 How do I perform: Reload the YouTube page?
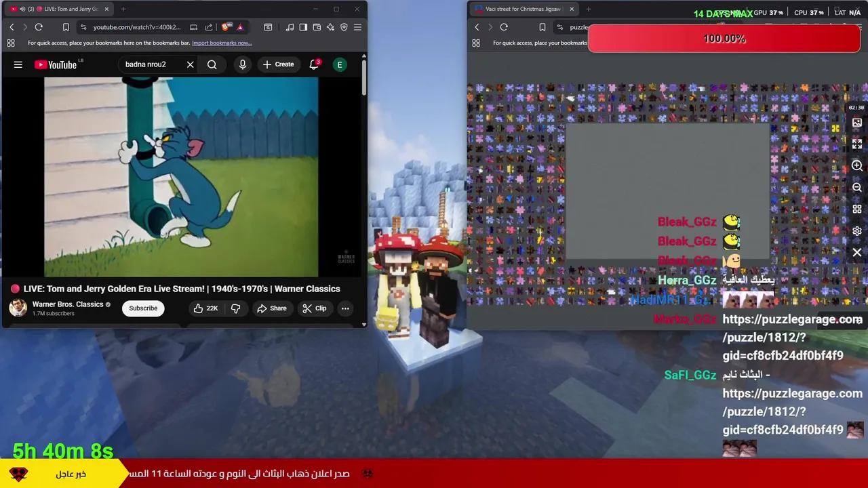[x=39, y=27]
